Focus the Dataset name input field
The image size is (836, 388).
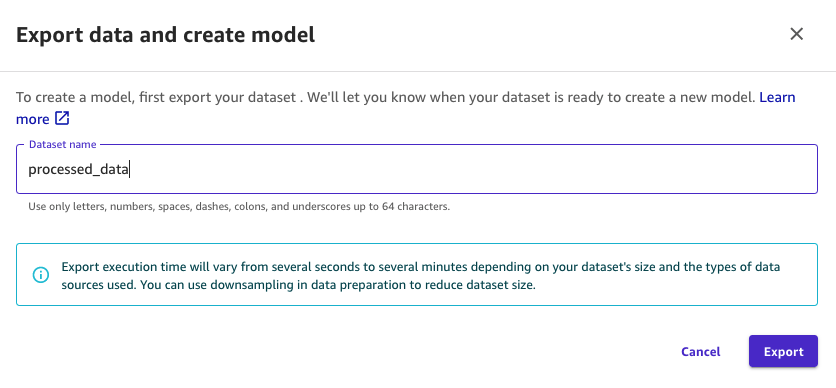417,169
